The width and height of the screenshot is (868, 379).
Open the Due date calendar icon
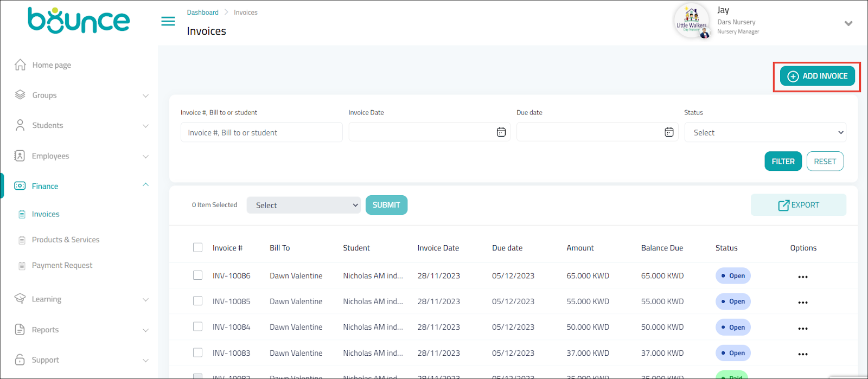(x=669, y=132)
